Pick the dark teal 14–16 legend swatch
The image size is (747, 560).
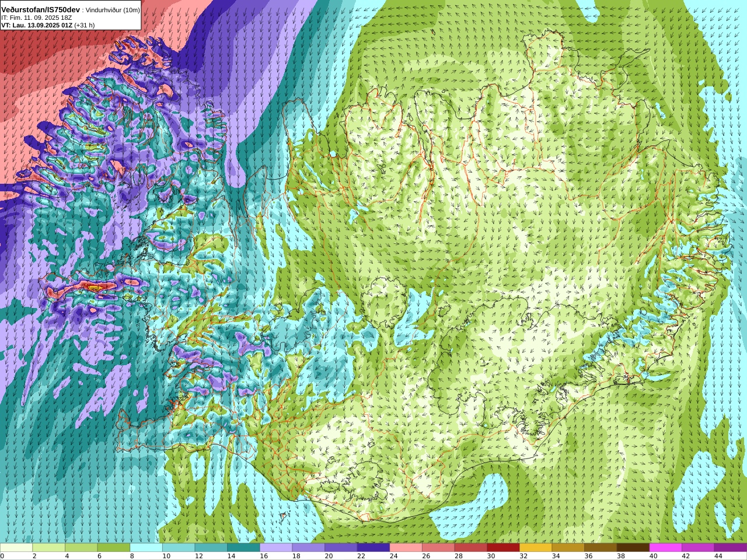click(243, 548)
